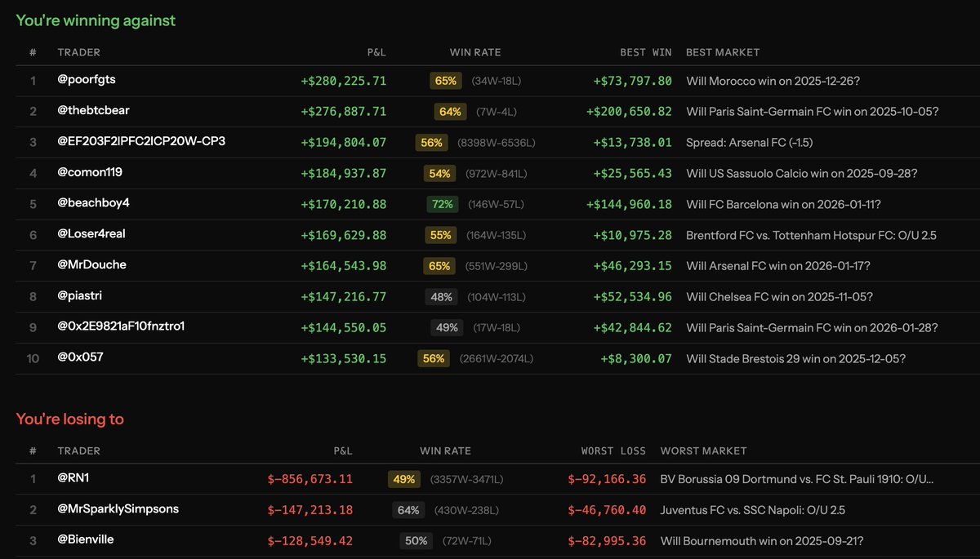Click best win +$13,738.01
The width and height of the screenshot is (980, 559).
(x=633, y=143)
